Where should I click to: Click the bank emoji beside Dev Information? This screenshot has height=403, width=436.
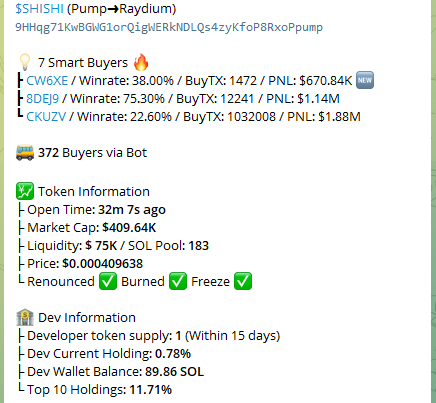click(x=25, y=317)
